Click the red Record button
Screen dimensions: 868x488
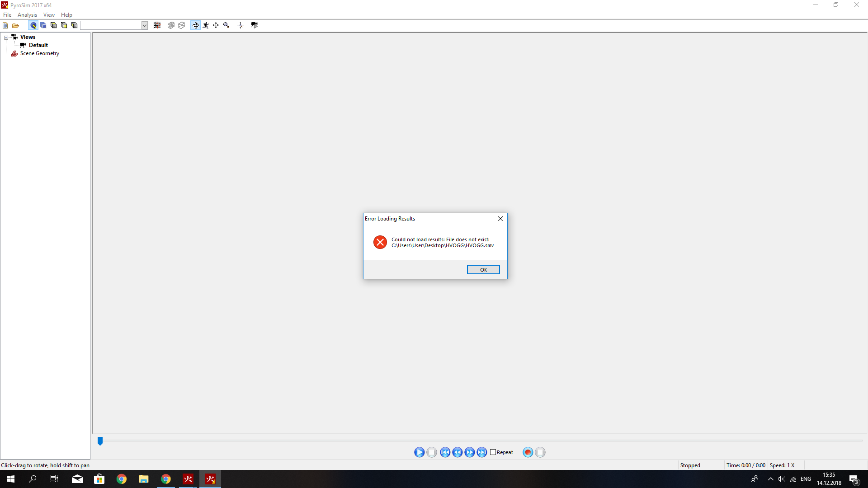tap(528, 452)
